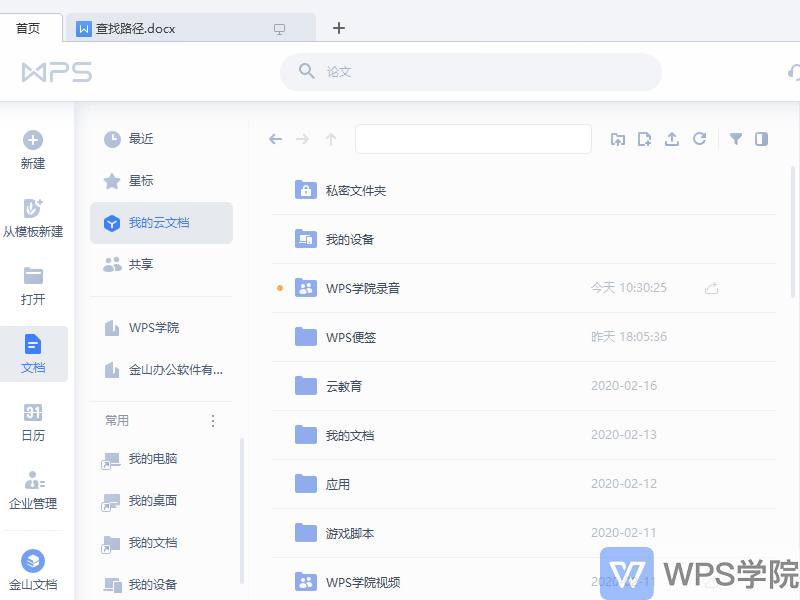Open 金山办公软件有... team entry
The image size is (800, 600).
161,369
